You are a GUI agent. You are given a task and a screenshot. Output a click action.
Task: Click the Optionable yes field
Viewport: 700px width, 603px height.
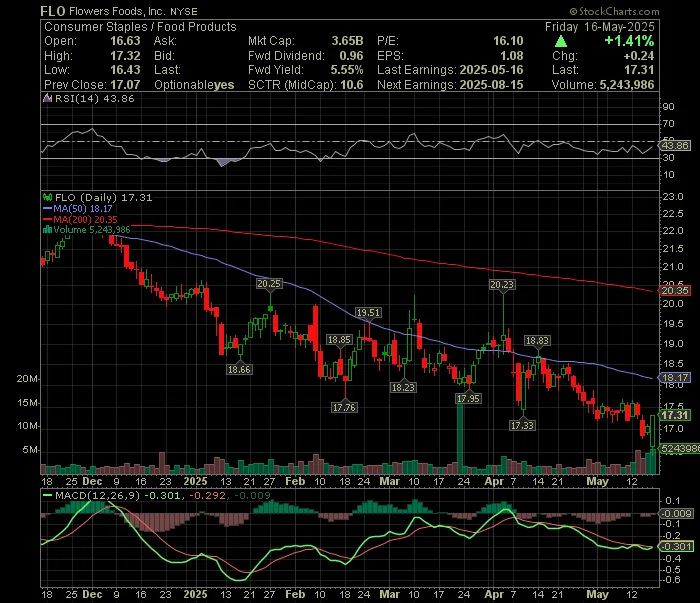tap(194, 85)
